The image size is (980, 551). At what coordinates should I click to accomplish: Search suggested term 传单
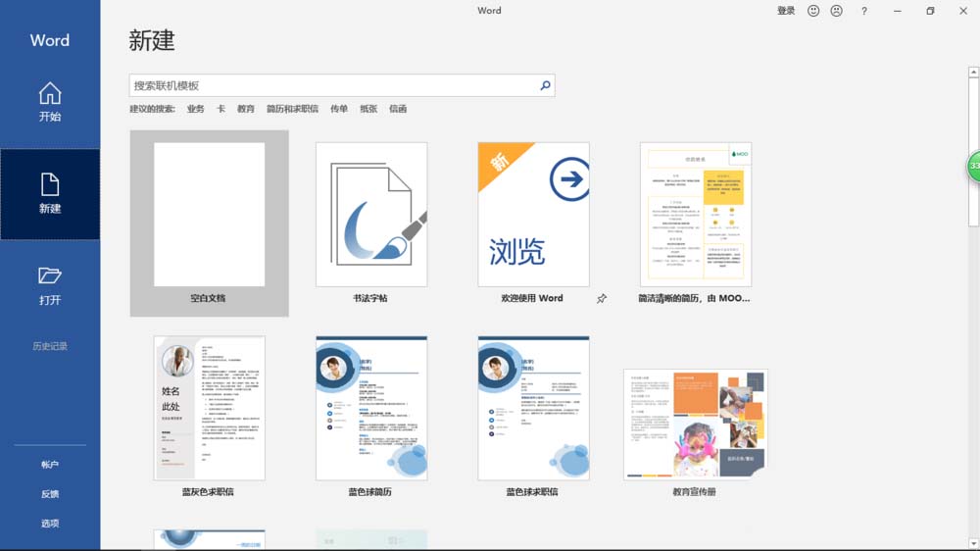tap(339, 109)
